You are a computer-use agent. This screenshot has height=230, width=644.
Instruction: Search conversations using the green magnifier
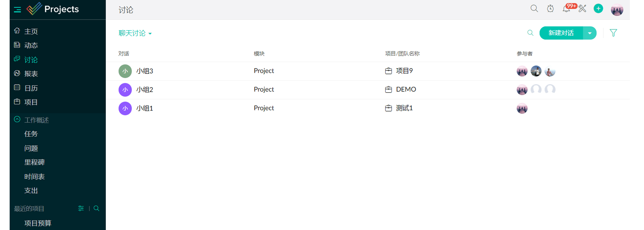pyautogui.click(x=530, y=33)
